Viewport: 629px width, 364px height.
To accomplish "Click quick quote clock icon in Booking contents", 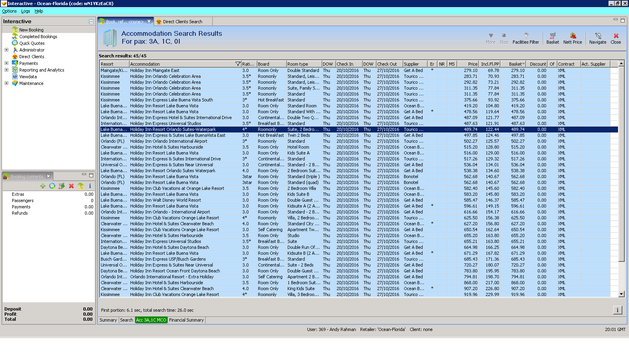I will pos(52,186).
